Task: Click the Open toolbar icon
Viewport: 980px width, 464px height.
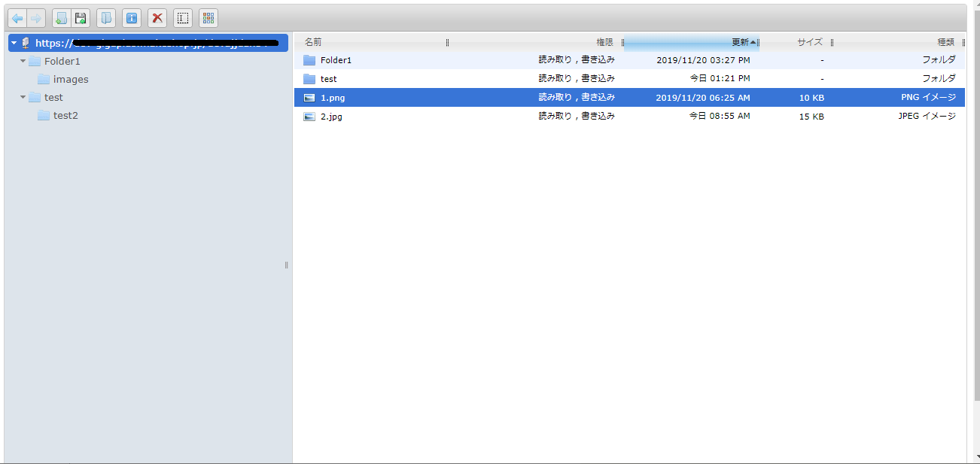Action: click(x=106, y=18)
